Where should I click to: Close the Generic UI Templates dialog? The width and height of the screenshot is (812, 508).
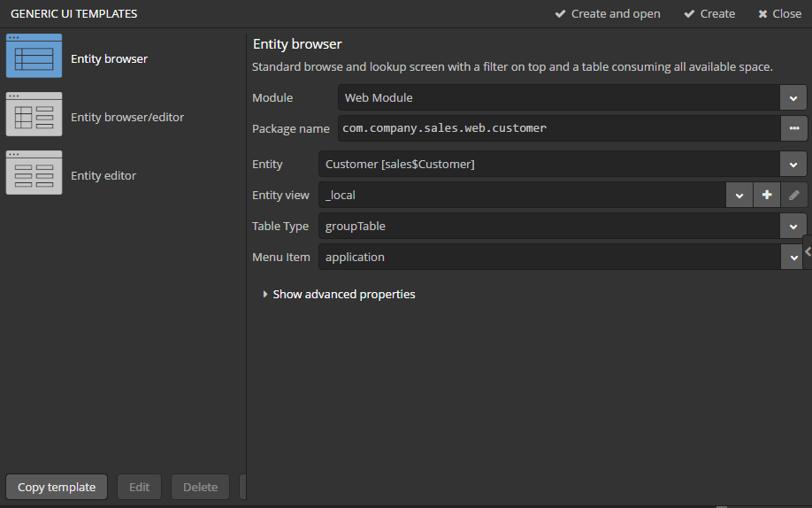pos(779,14)
